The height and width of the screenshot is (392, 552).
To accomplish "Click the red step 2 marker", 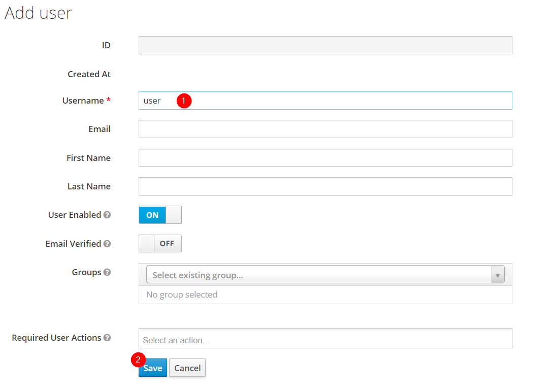I will coord(138,360).
